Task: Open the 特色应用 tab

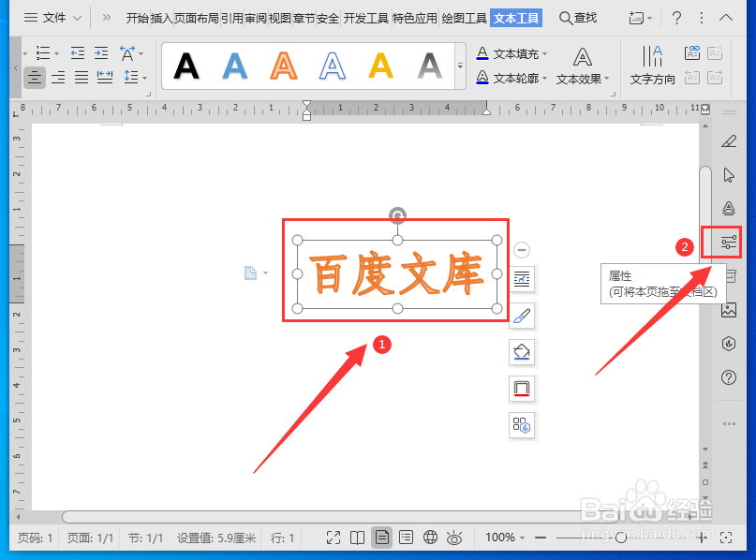Action: click(x=415, y=19)
